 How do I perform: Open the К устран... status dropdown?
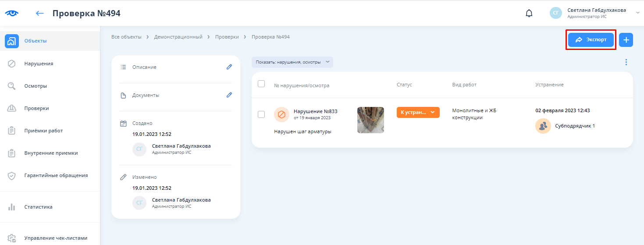(x=418, y=112)
